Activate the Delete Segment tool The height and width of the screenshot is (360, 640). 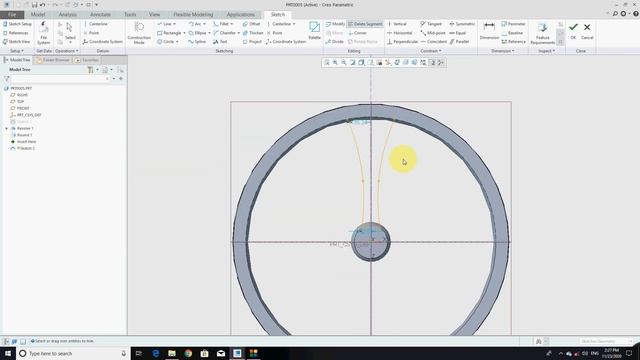365,24
